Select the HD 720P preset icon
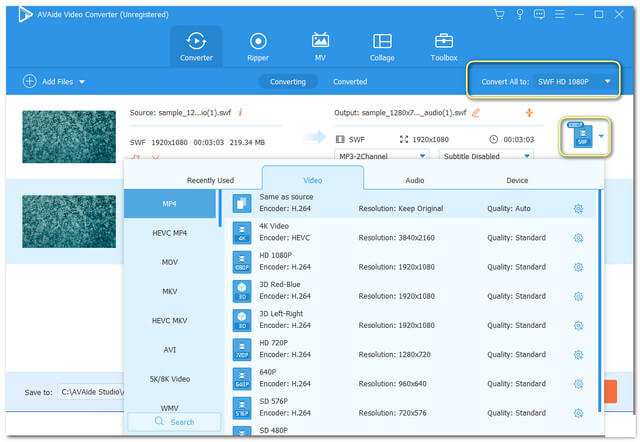 (242, 349)
